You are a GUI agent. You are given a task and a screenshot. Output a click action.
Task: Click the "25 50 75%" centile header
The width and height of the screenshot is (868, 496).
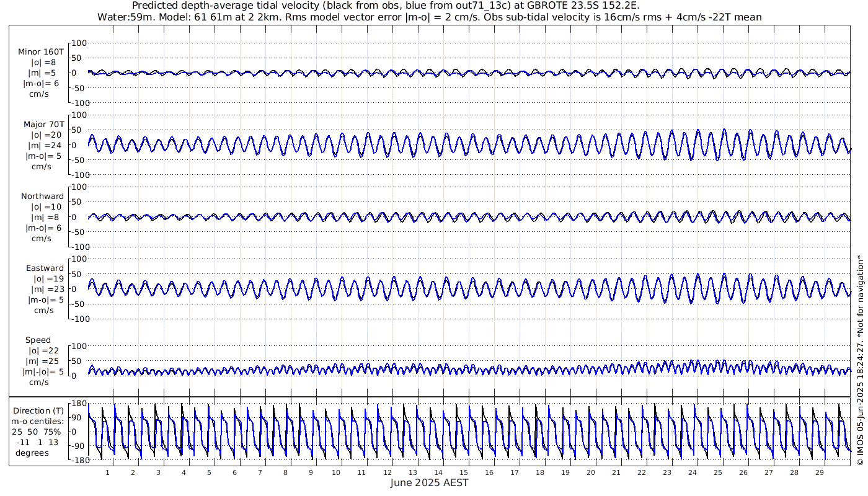(x=38, y=432)
